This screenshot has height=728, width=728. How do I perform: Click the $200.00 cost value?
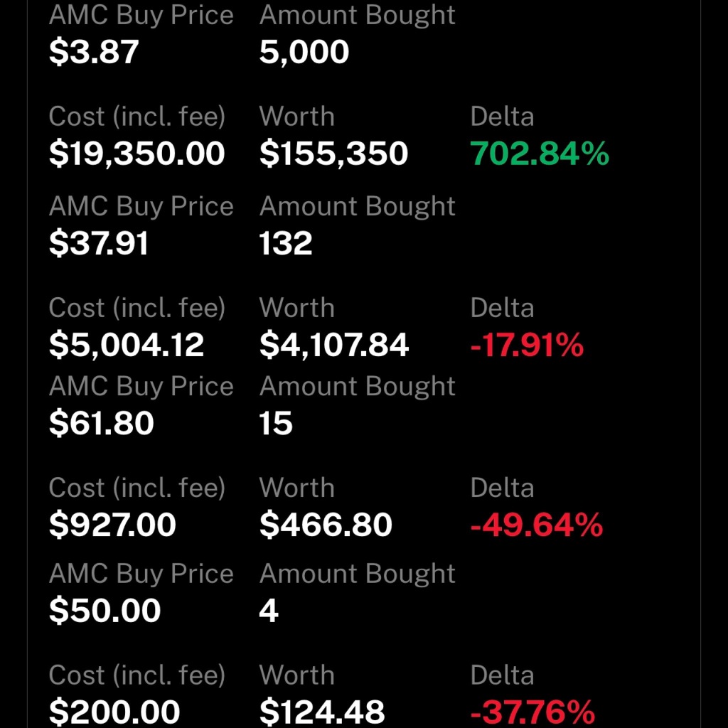tap(114, 712)
